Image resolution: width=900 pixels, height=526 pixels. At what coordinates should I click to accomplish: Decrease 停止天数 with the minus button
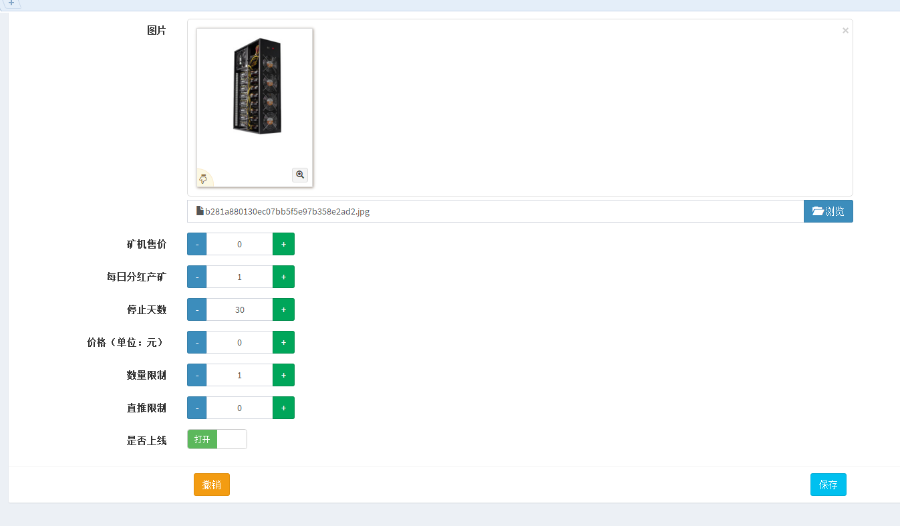[x=197, y=310]
